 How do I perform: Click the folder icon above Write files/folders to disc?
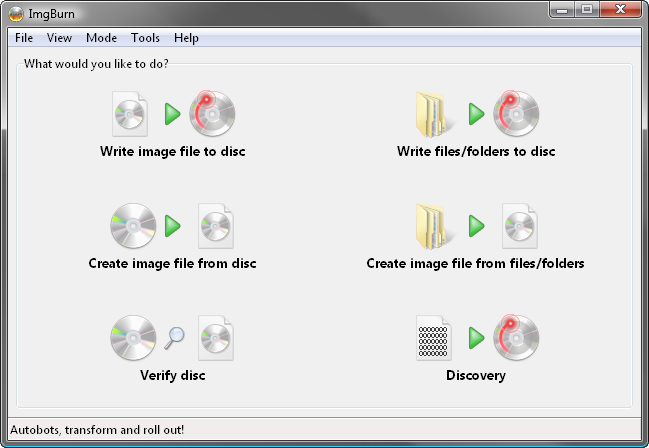[433, 114]
